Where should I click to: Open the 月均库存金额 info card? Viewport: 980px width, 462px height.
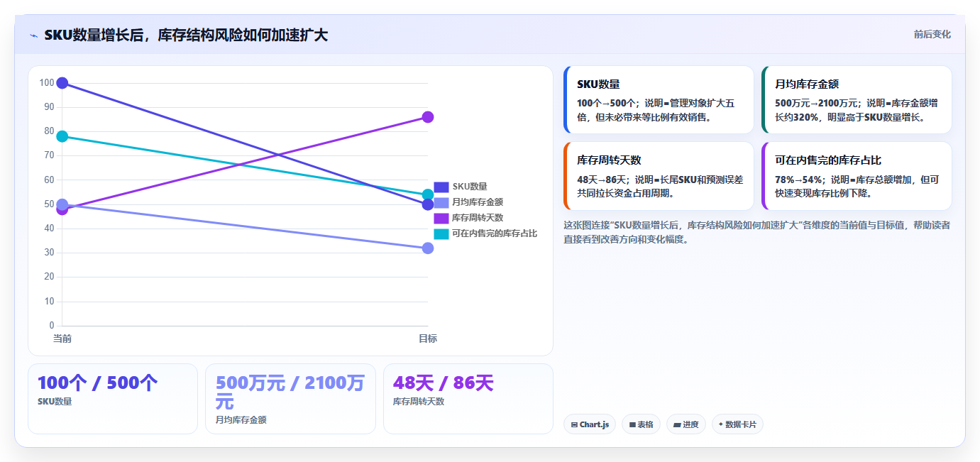click(x=857, y=100)
